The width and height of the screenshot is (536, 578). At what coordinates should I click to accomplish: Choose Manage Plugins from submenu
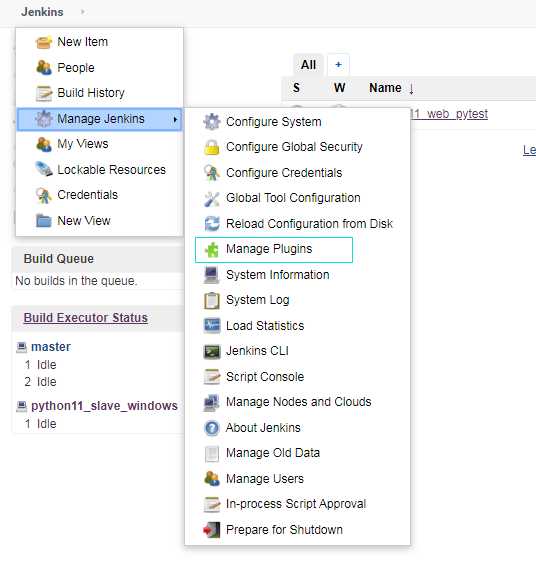[x=274, y=250]
